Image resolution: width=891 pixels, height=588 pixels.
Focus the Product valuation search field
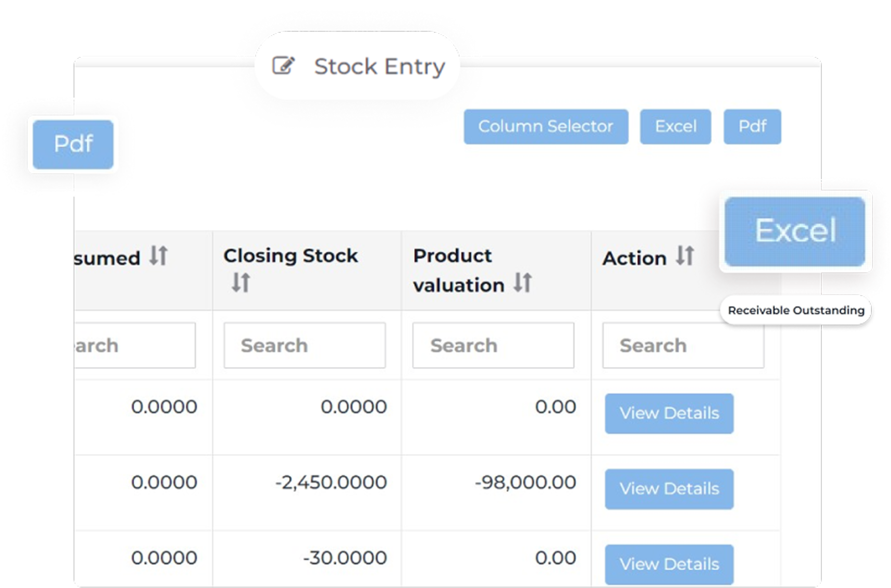[x=493, y=345]
